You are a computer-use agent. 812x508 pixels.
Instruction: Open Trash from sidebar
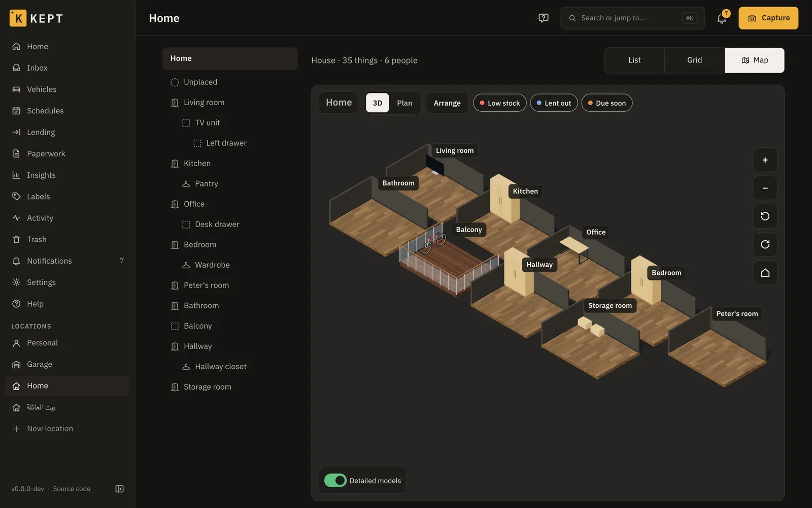tap(67, 239)
